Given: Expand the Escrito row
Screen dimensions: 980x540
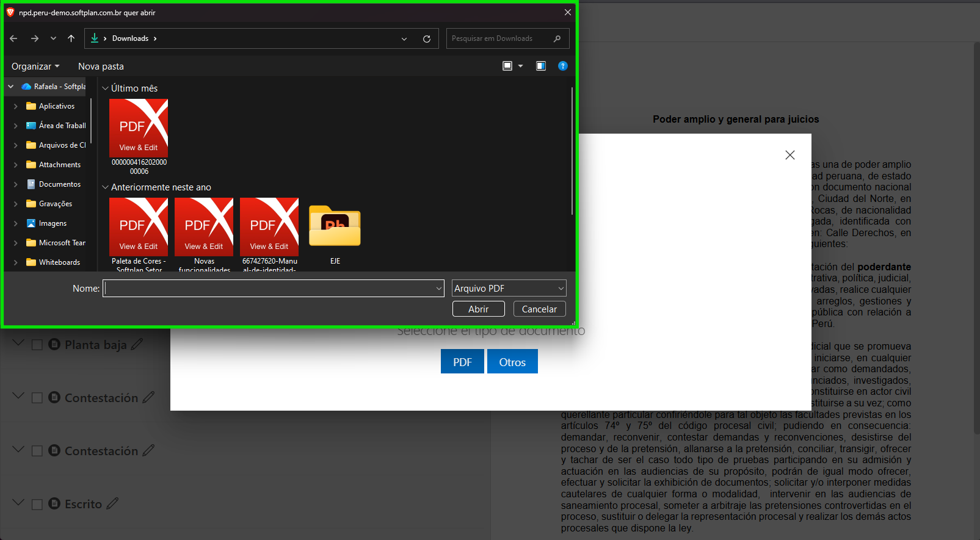Looking at the screenshot, I should [x=18, y=503].
